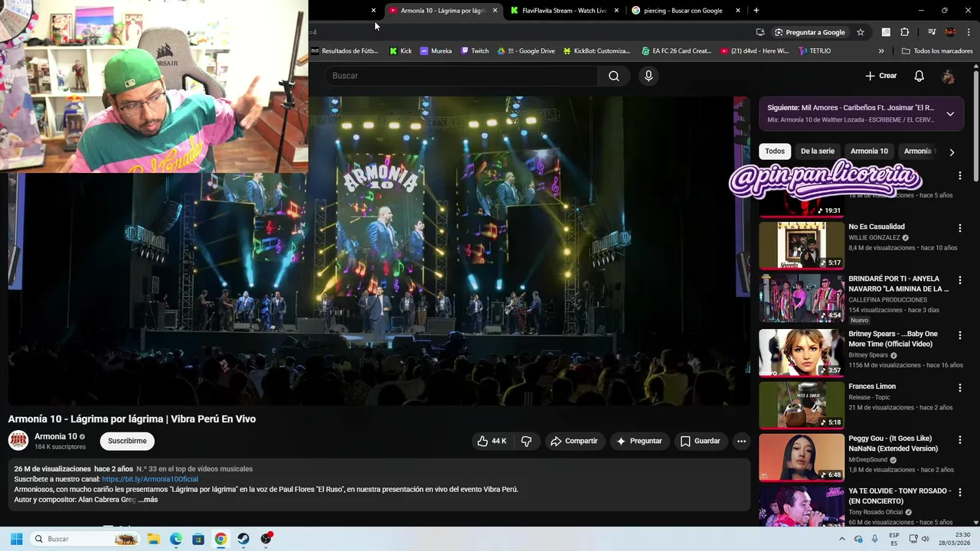Open Microsoft Edge from taskbar
980x551 pixels.
pyautogui.click(x=176, y=539)
